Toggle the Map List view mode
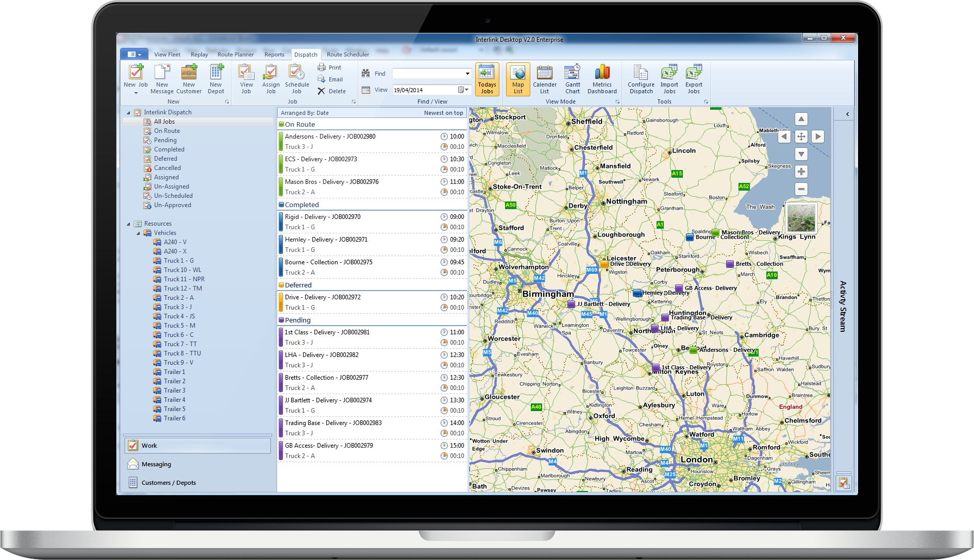Screen dimensions: 974x560 [x=518, y=79]
